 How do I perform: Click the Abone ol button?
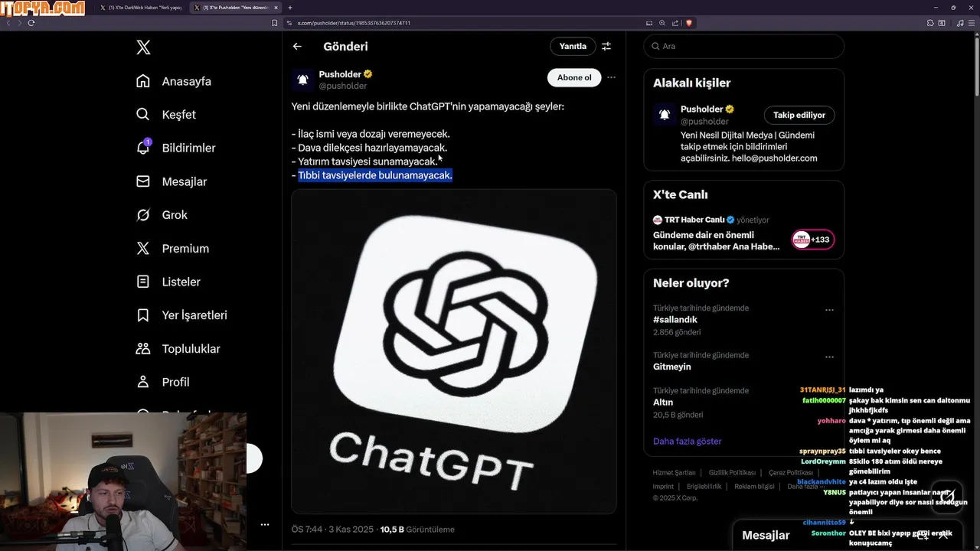(574, 77)
